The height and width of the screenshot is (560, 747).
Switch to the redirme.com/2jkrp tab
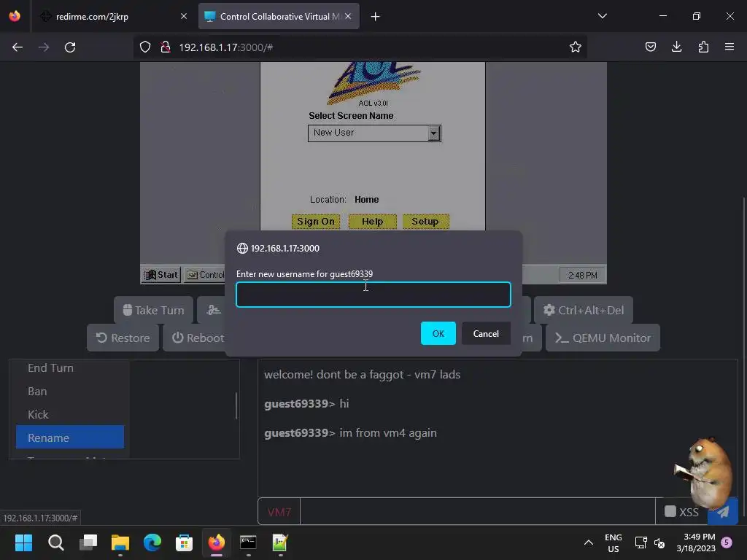coord(113,16)
